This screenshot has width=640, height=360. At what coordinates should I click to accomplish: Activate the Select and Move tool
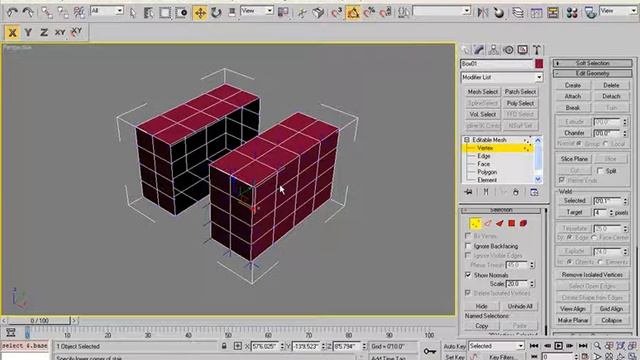pyautogui.click(x=200, y=13)
